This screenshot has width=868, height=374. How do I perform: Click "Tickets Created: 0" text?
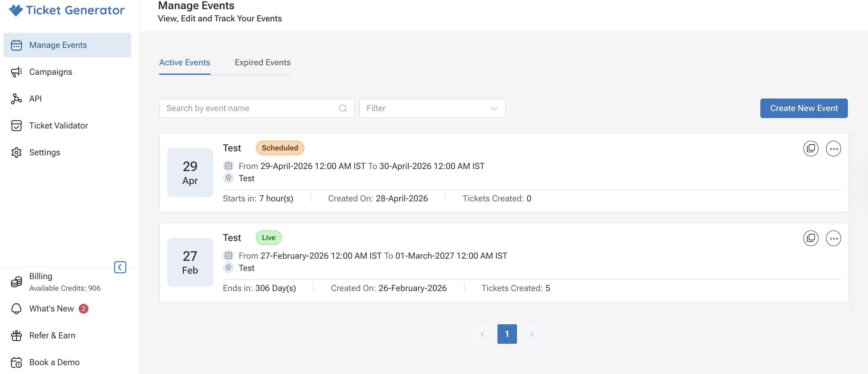pyautogui.click(x=497, y=199)
